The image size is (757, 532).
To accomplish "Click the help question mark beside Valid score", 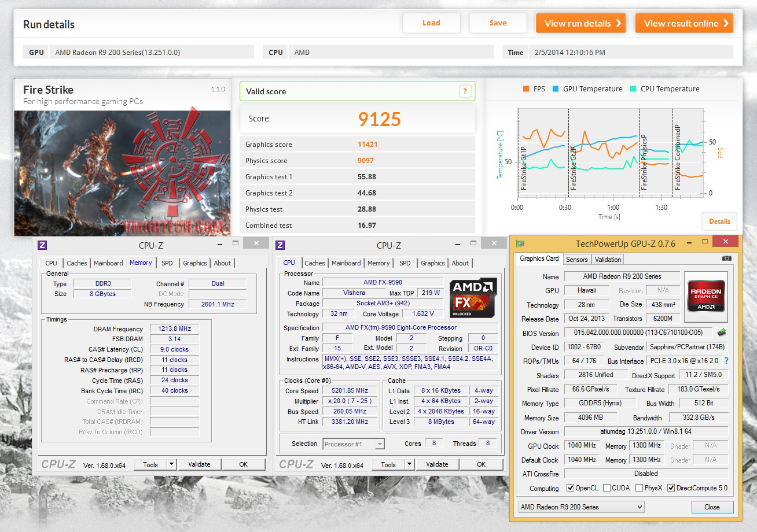I will point(464,91).
